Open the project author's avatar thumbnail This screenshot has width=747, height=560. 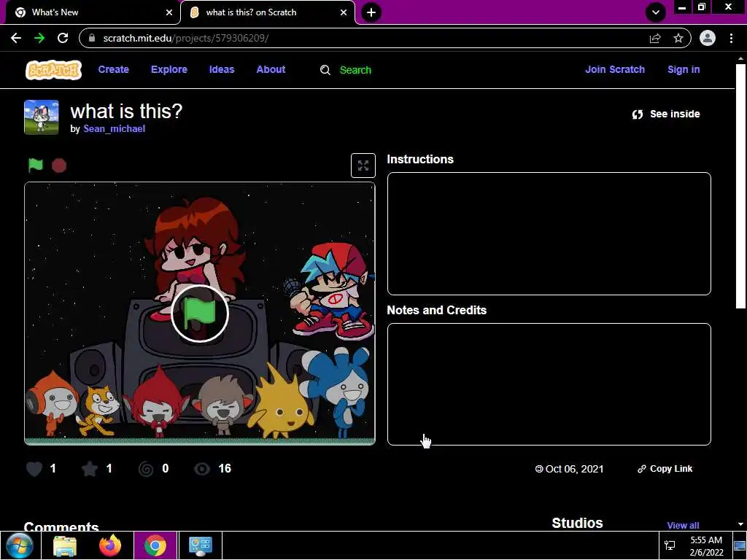click(42, 117)
